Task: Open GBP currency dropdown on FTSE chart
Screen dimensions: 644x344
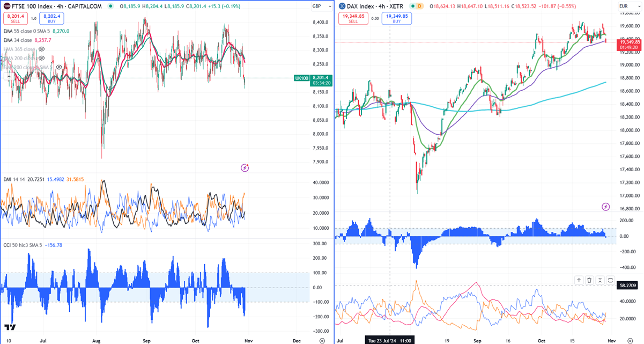Action: (321, 6)
